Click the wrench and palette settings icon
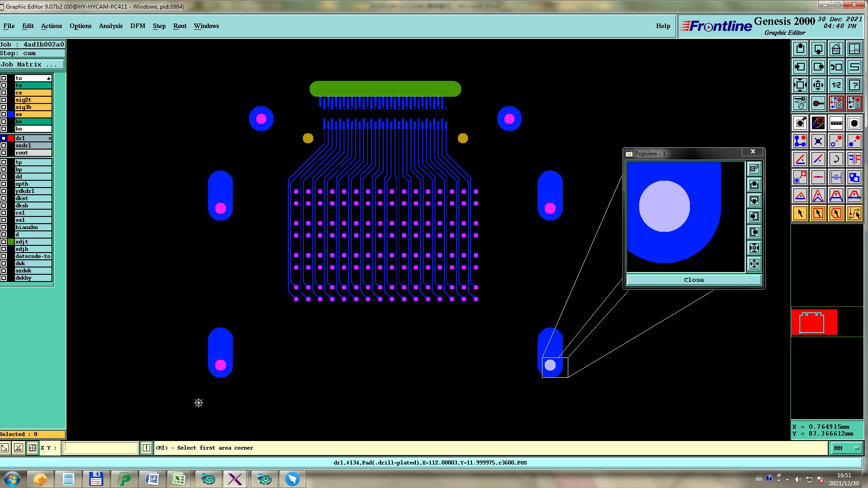This screenshot has height=488, width=868. tap(800, 103)
